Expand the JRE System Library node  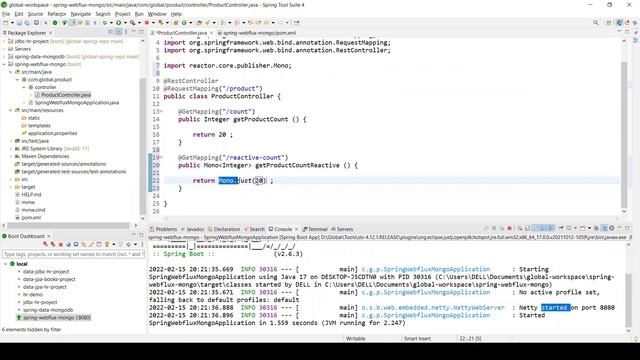click(x=11, y=149)
